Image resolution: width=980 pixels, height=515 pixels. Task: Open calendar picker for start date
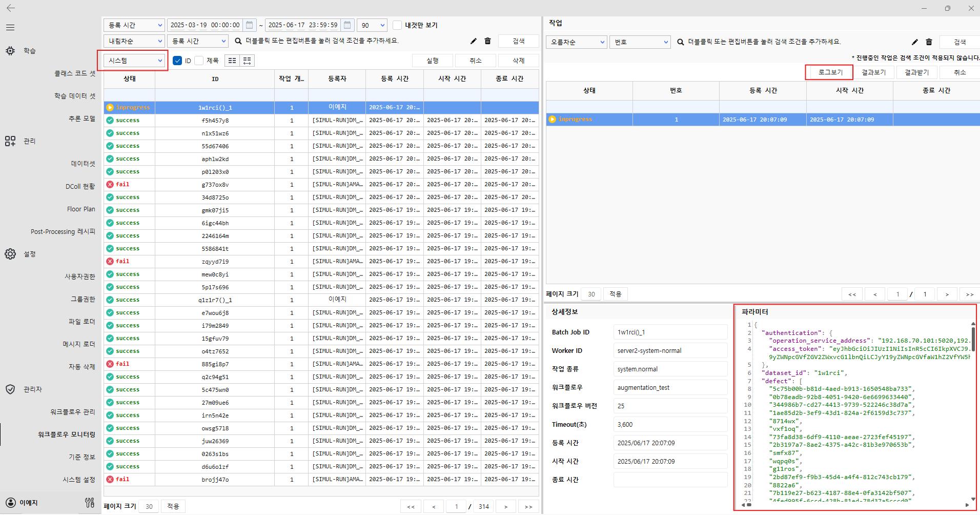point(249,25)
